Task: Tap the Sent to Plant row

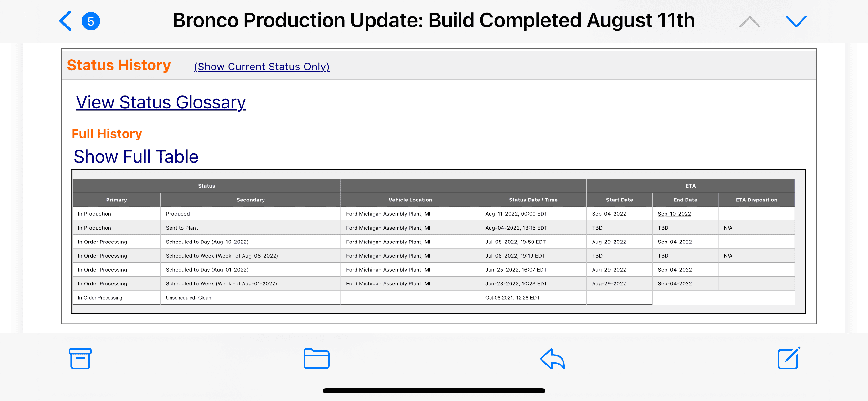Action: 434,228
